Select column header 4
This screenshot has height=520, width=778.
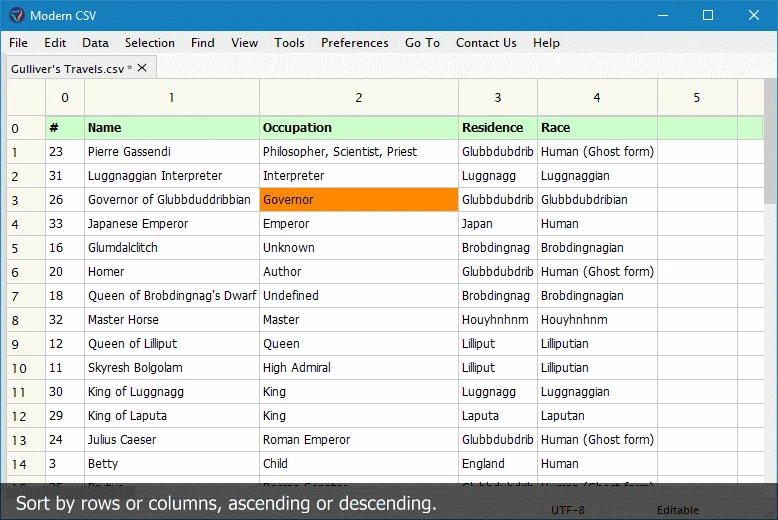(597, 97)
